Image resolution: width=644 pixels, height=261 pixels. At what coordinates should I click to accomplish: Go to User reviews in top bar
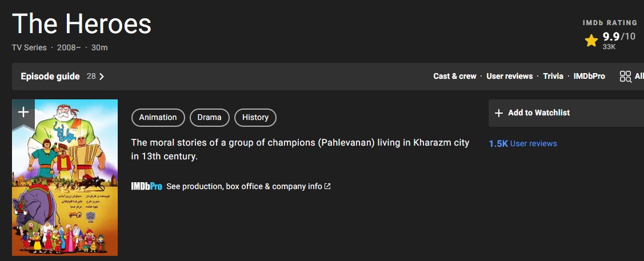click(x=509, y=77)
